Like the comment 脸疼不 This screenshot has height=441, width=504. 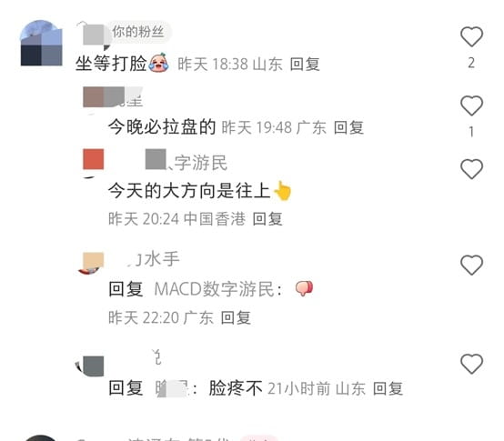471,364
